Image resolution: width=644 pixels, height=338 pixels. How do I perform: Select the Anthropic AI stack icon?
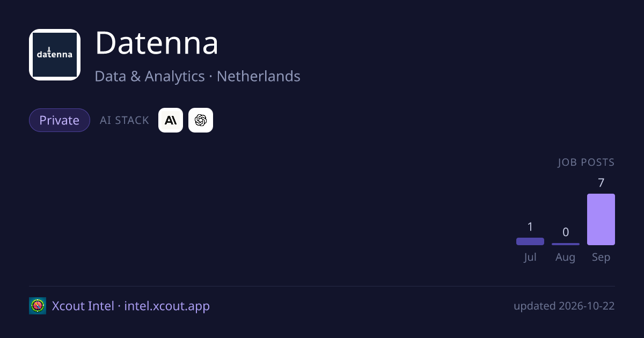pos(171,120)
